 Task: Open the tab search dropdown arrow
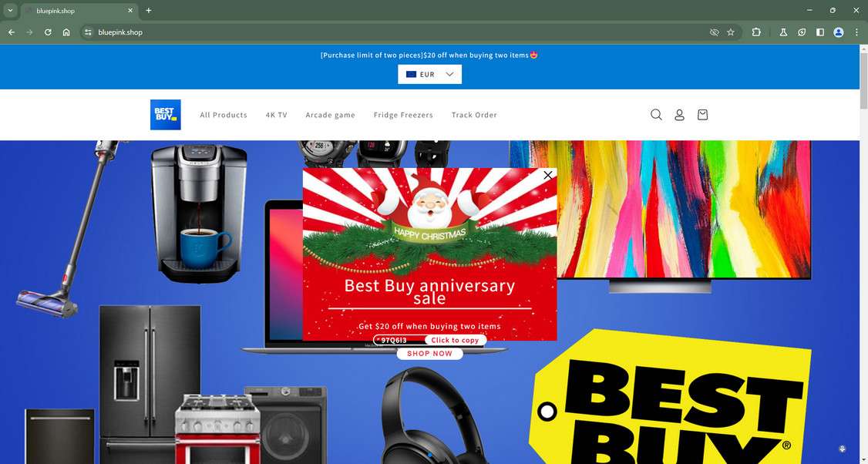coord(10,11)
